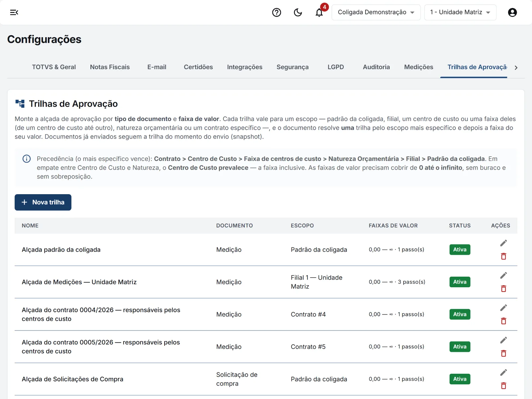Image resolution: width=532 pixels, height=399 pixels.
Task: Delete contrato 0005/2026 trilha trash icon
Action: 503,353
